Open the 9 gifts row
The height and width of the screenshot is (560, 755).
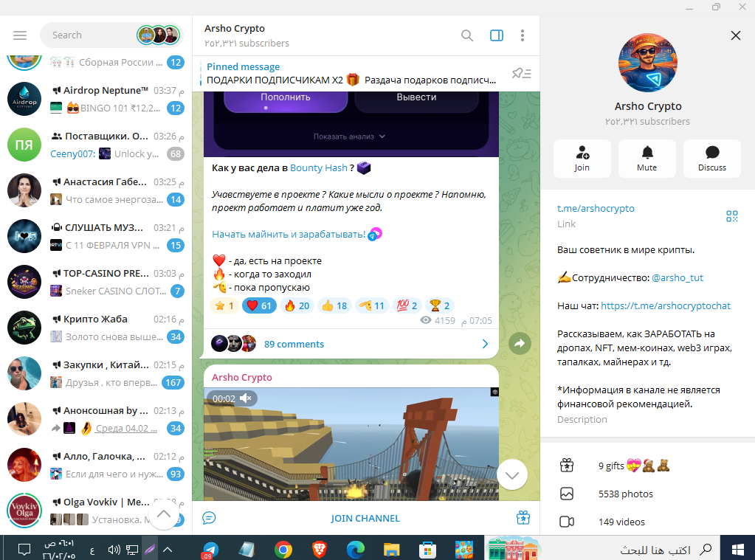[x=647, y=466]
